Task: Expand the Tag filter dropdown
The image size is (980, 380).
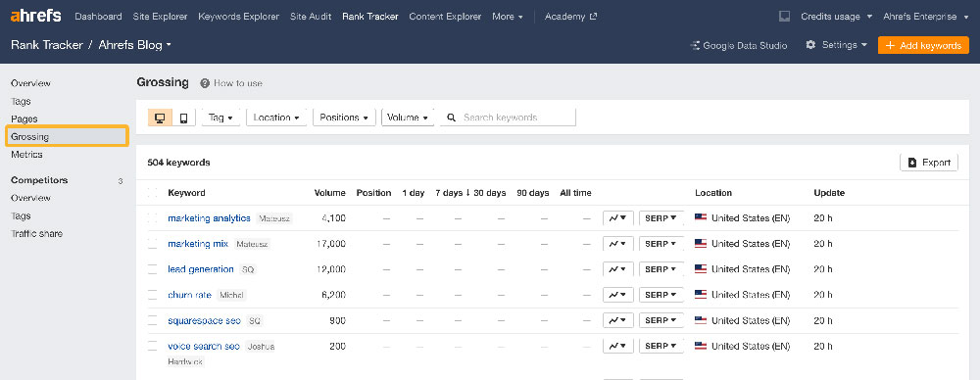Action: (220, 118)
